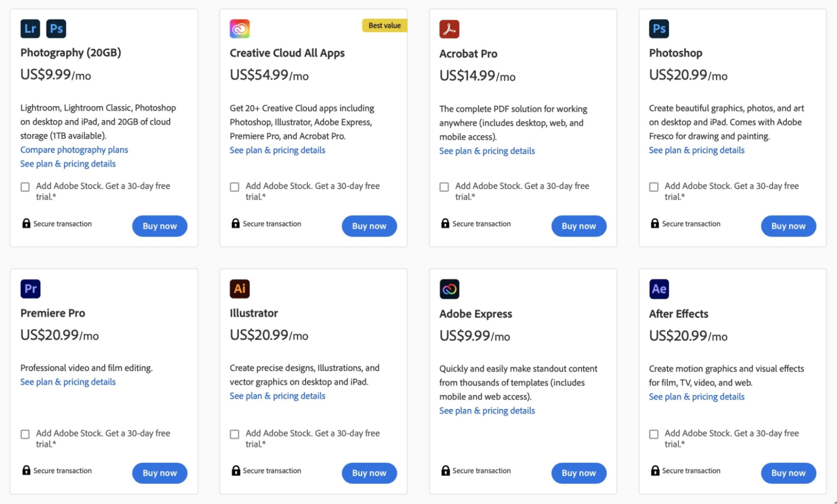This screenshot has width=837, height=504.
Task: Click the Best value badge
Action: click(x=384, y=25)
